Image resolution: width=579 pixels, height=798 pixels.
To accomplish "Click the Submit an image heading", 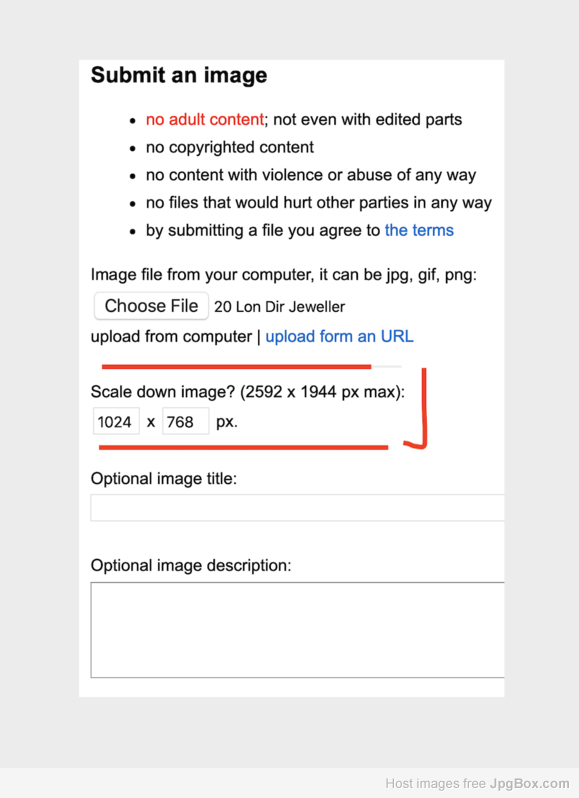I will click(179, 75).
